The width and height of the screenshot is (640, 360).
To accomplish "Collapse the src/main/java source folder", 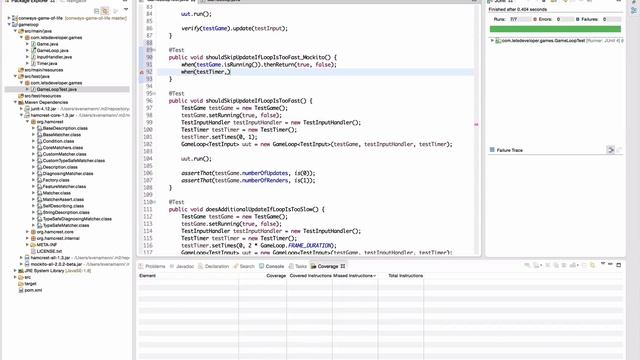I will pos(15,31).
